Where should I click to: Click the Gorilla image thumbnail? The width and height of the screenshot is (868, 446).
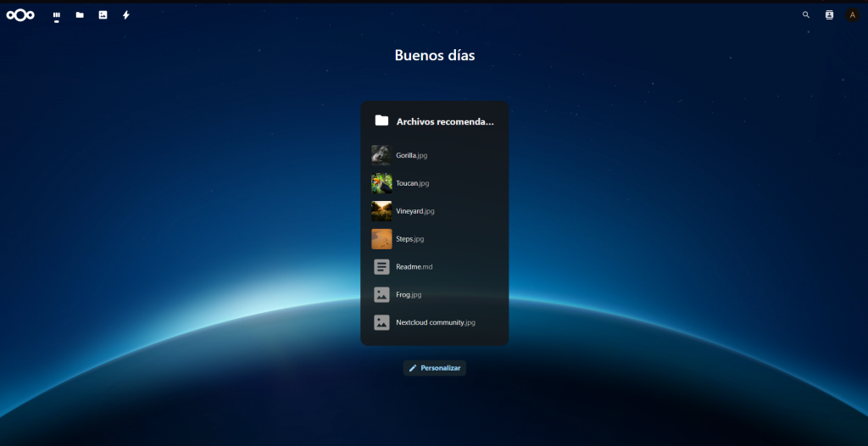(x=381, y=155)
